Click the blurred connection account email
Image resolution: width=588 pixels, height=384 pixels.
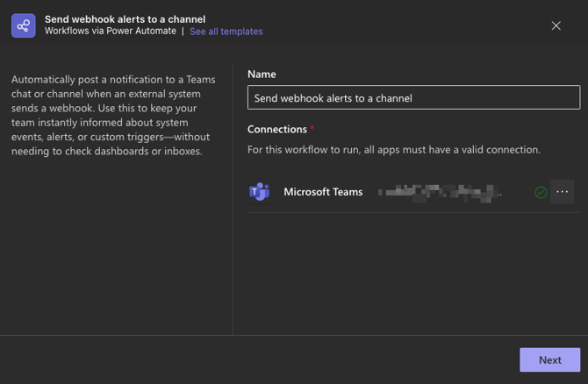[x=440, y=192]
